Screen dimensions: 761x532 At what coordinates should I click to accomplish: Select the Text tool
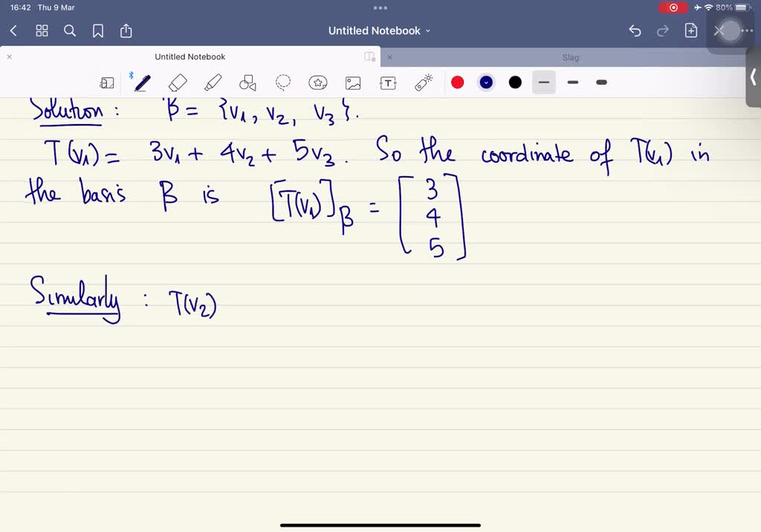[x=388, y=82]
